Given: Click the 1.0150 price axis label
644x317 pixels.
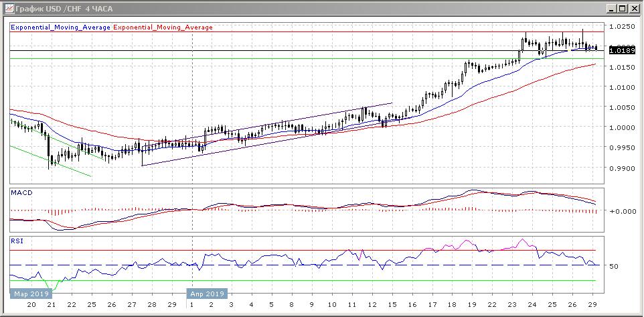Looking at the screenshot, I should pos(622,67).
